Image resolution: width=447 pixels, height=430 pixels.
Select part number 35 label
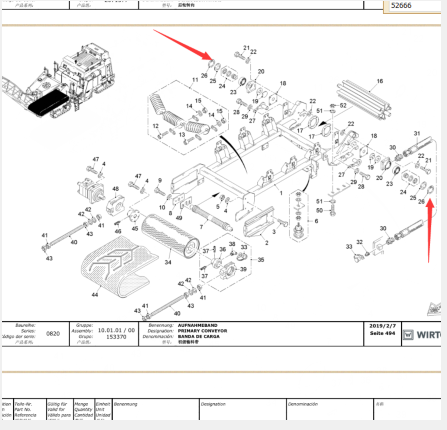coord(261,259)
